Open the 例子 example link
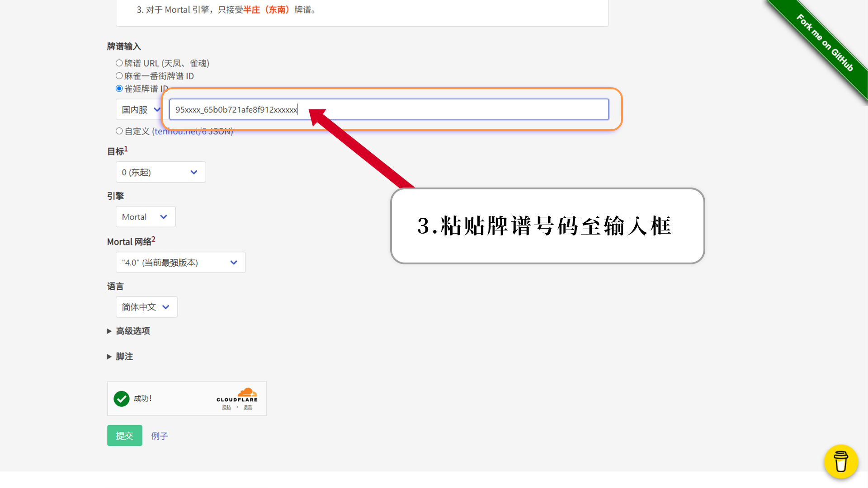 pos(159,436)
